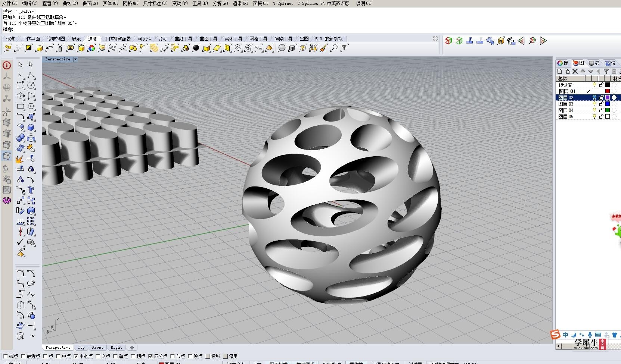Click the red color swatch of 图层 01
Screen dimensions: 621x364
tap(608, 91)
